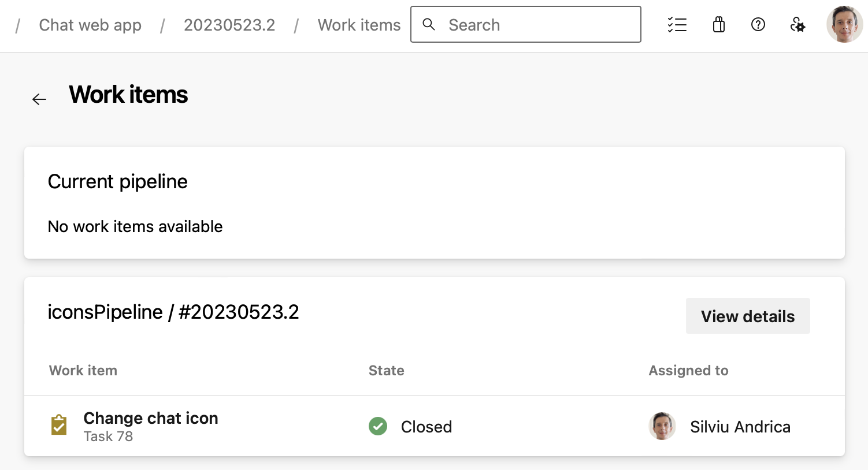Click the profile avatar in the header
Image resolution: width=868 pixels, height=470 pixels.
pyautogui.click(x=844, y=25)
